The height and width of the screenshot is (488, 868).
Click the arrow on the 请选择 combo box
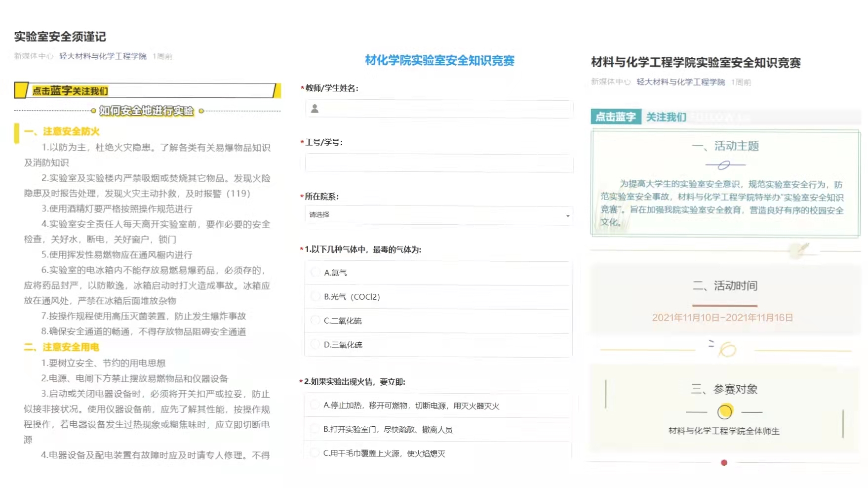[567, 215]
